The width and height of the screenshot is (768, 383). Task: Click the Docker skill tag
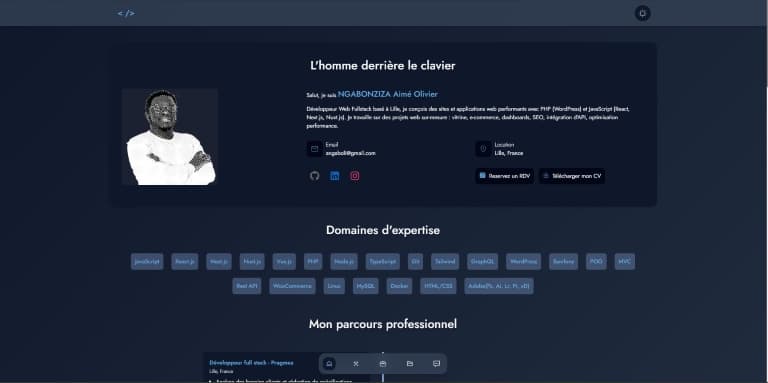pyautogui.click(x=399, y=286)
